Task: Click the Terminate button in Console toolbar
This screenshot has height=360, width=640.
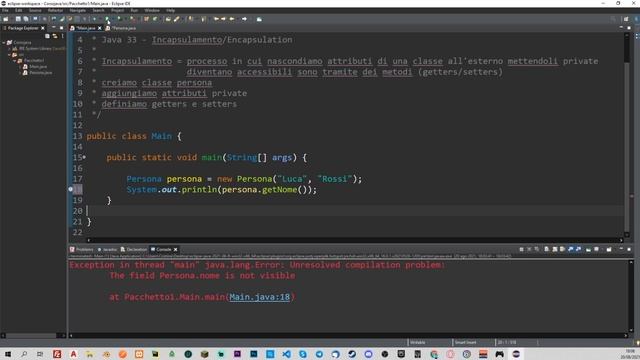Action: pyautogui.click(x=521, y=249)
